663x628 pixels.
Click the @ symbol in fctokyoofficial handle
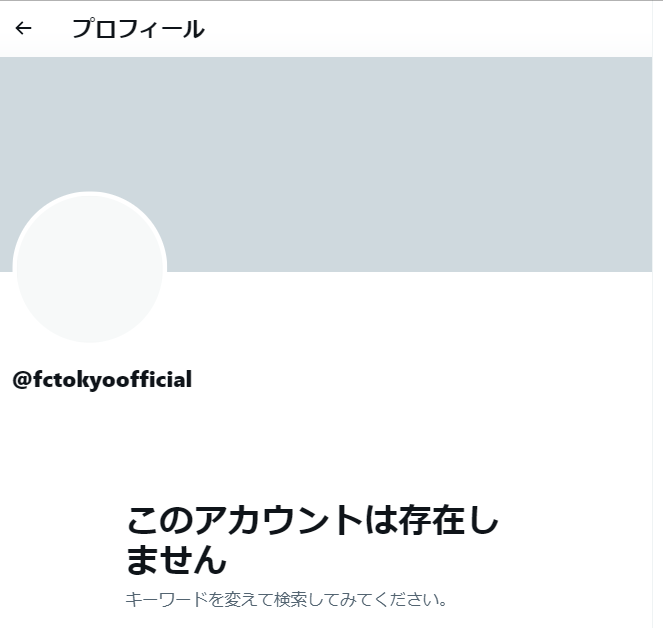click(22, 380)
